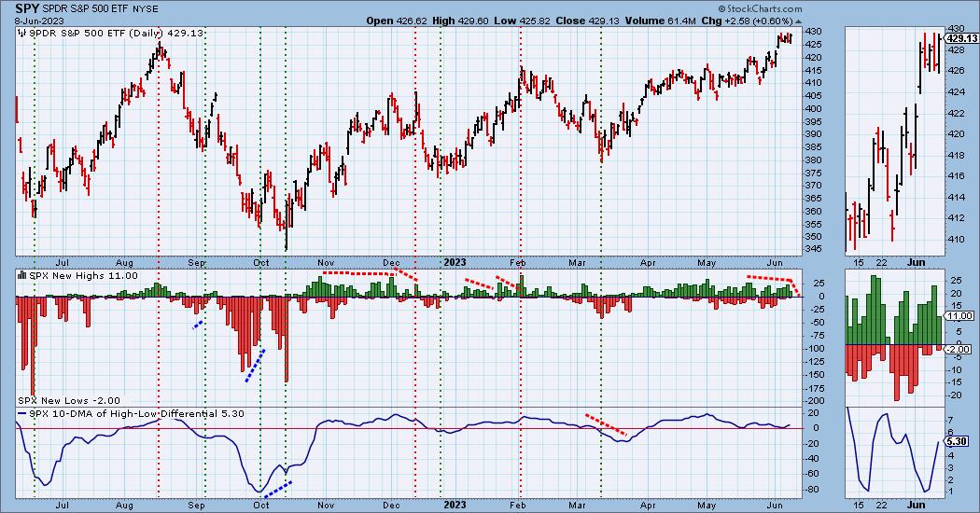The width and height of the screenshot is (980, 513).
Task: Click the bar icon before SPDR S&P 500 ETF (Daily)
Action: coord(22,33)
